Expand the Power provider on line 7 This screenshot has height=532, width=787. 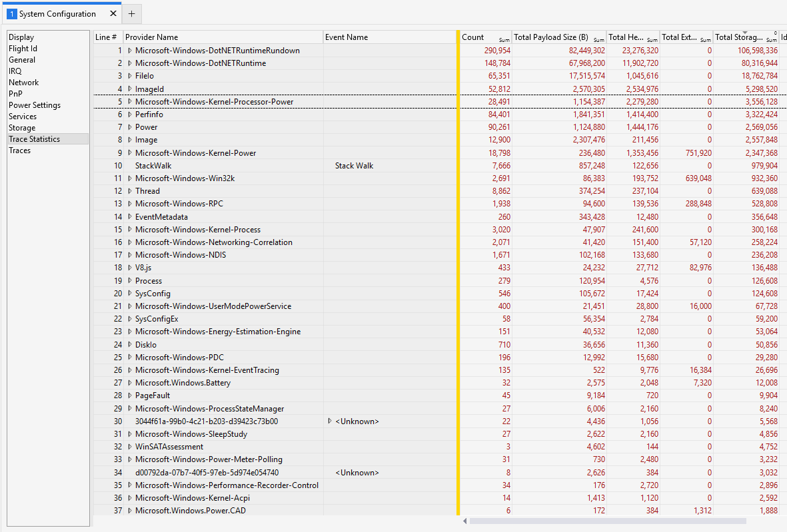(x=129, y=127)
